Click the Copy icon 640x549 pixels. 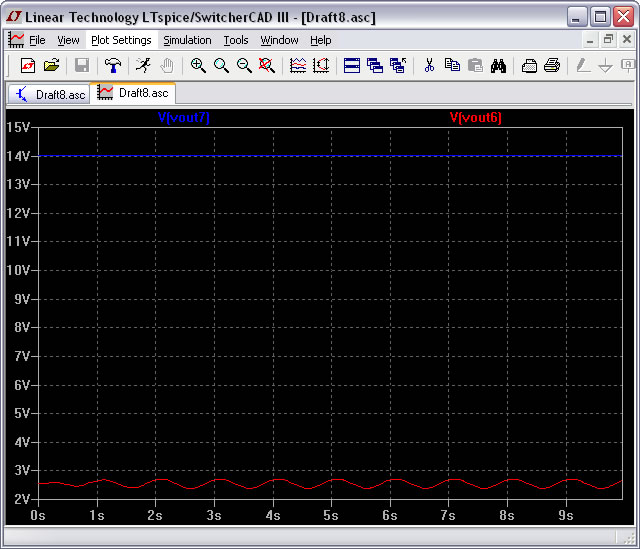(452, 65)
